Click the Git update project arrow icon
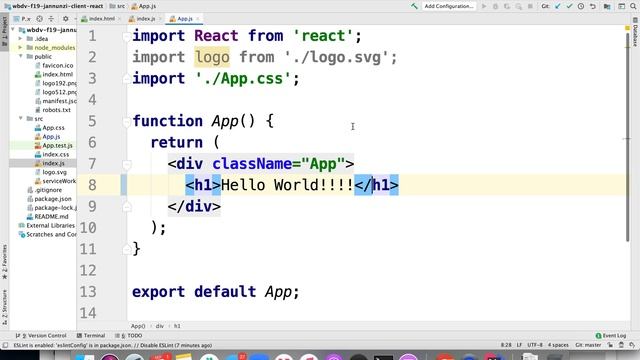The width and height of the screenshot is (640, 360). tap(558, 6)
